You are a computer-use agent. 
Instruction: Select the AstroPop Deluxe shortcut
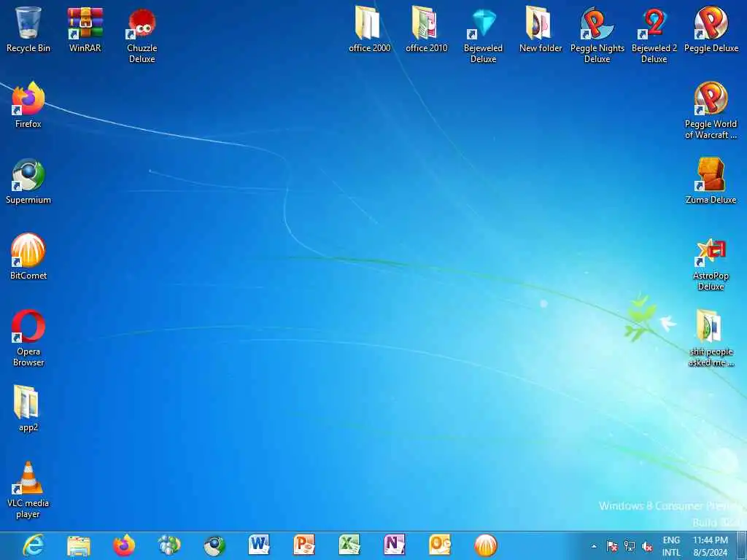point(711,262)
